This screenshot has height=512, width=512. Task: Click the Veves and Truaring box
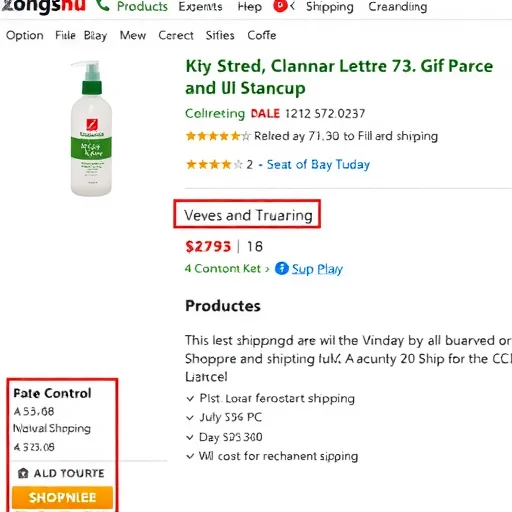(247, 214)
